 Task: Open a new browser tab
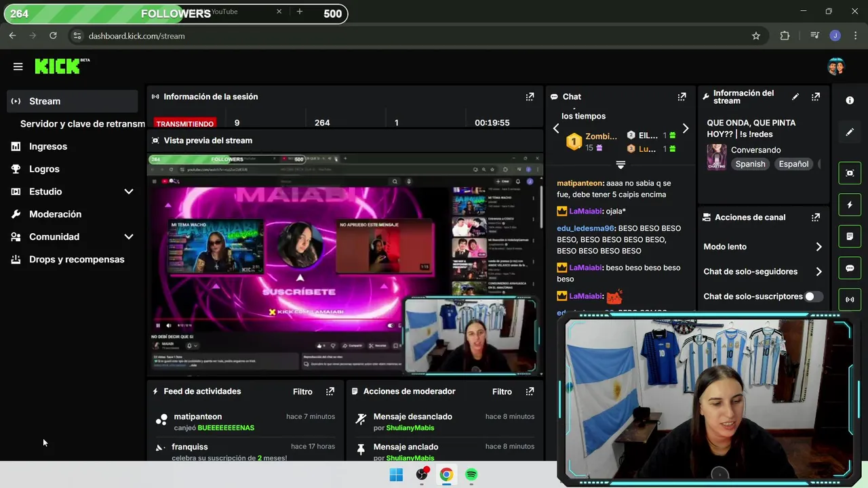pos(300,12)
